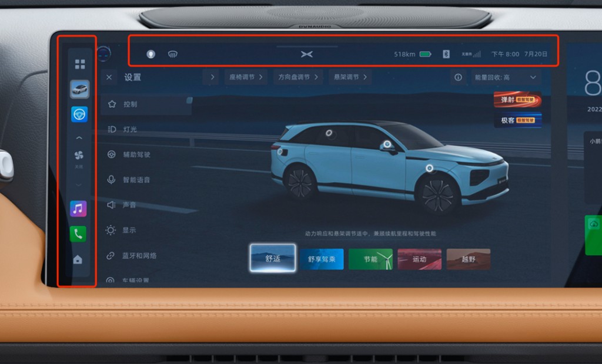Launch the blue steering wheel driving app
This screenshot has width=602, height=364.
click(79, 114)
